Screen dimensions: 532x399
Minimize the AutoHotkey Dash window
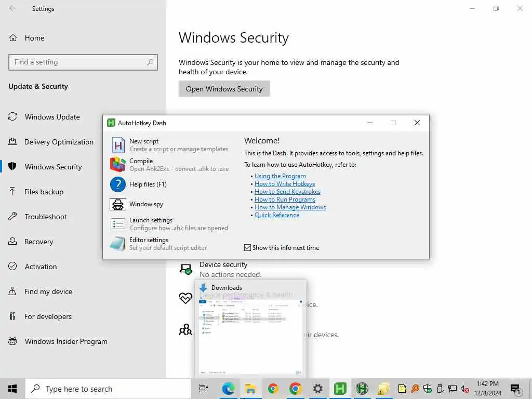[370, 123]
